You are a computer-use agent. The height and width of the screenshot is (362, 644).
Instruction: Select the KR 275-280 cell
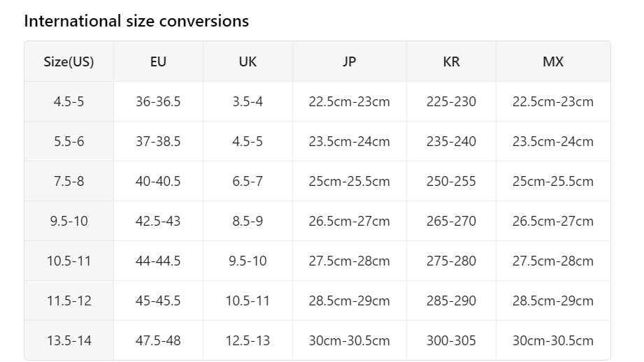click(x=452, y=261)
